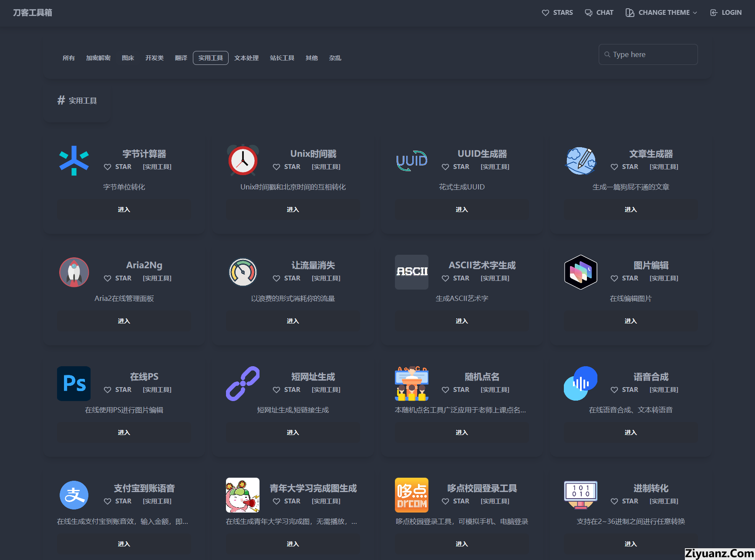Select the 其他 category tab

coord(312,58)
